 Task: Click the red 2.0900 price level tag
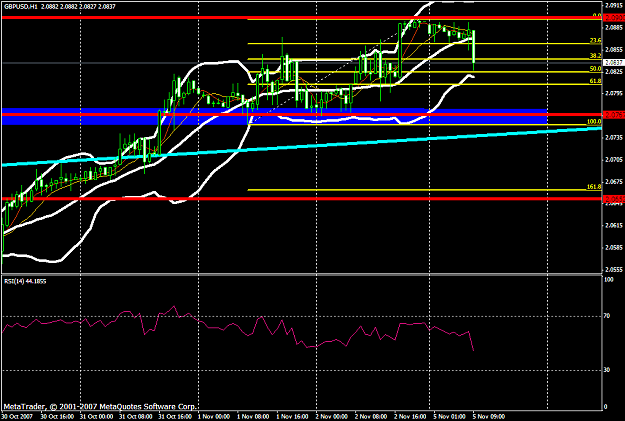(614, 18)
